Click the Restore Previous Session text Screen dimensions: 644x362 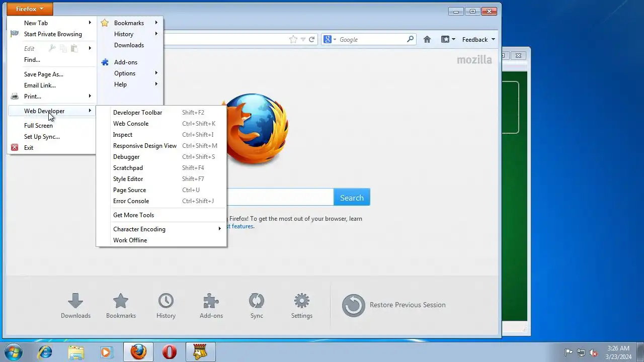click(408, 305)
